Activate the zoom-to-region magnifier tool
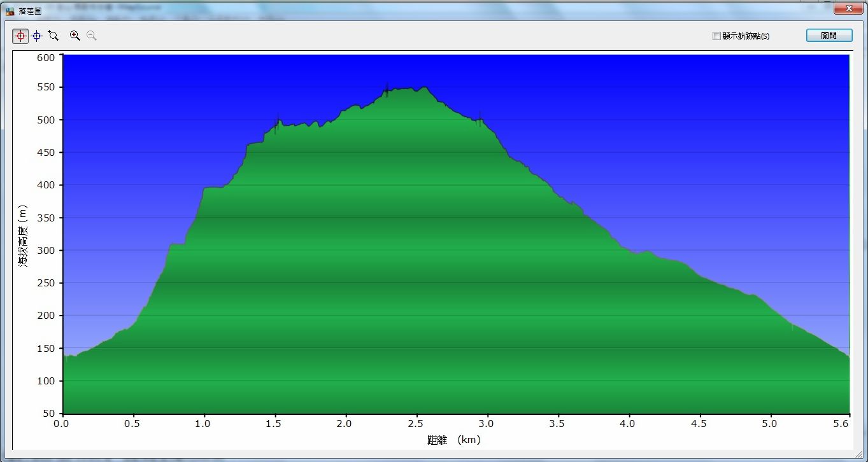The image size is (868, 462). (53, 36)
